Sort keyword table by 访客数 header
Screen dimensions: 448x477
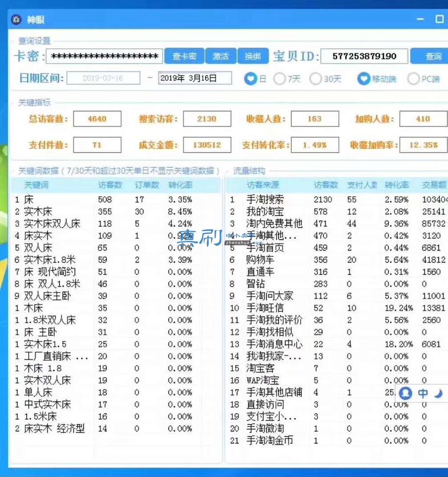(110, 185)
